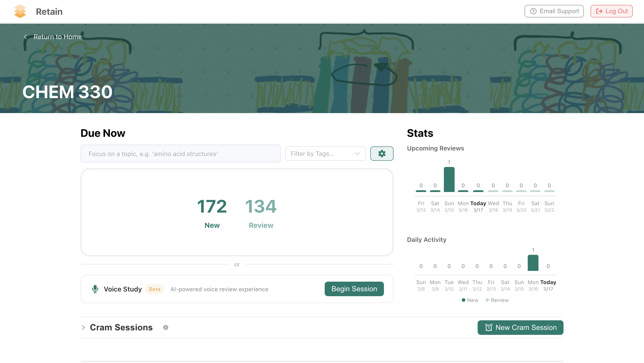The height and width of the screenshot is (363, 644).
Task: Click the New Cram Session button
Action: tap(520, 327)
